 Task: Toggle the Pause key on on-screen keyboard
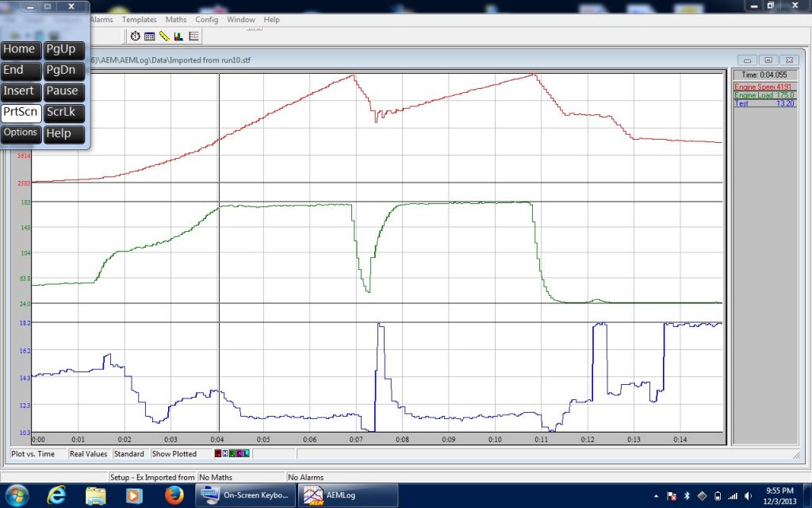(63, 91)
